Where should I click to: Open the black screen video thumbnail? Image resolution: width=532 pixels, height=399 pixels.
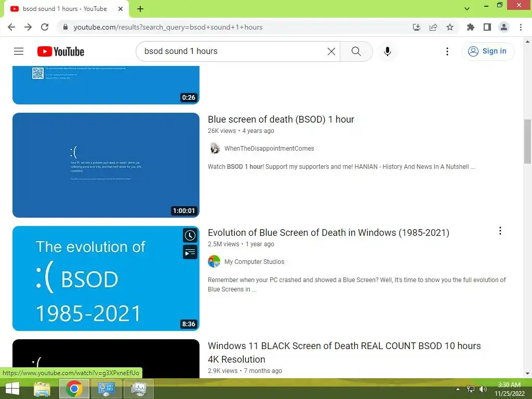pos(106,358)
